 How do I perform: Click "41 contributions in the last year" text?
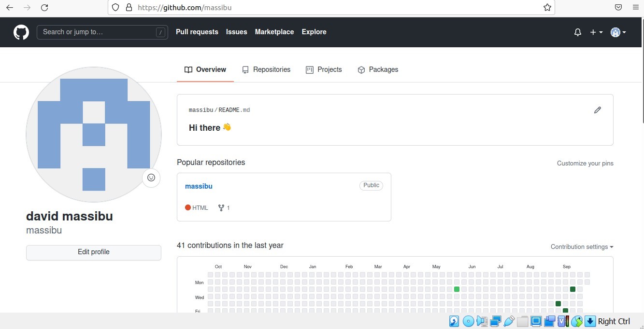pos(230,246)
